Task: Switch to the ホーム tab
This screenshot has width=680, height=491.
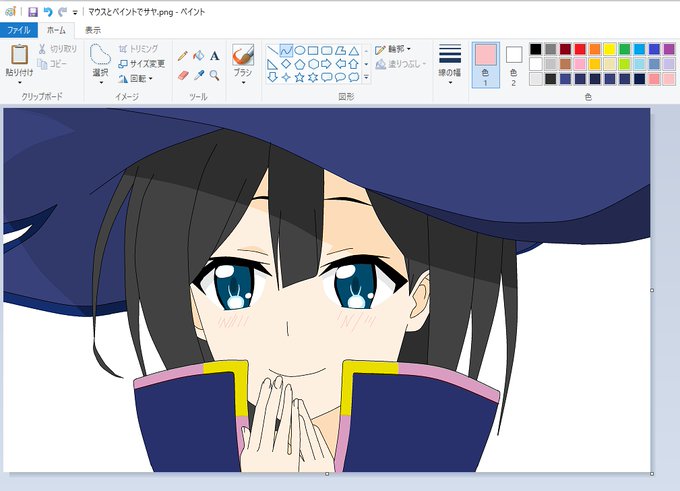Action: click(56, 30)
